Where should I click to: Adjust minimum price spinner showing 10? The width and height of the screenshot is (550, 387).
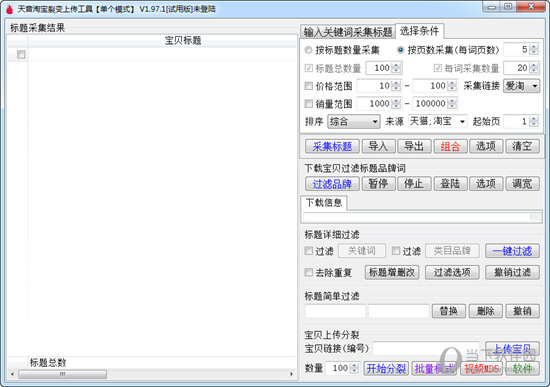click(379, 86)
